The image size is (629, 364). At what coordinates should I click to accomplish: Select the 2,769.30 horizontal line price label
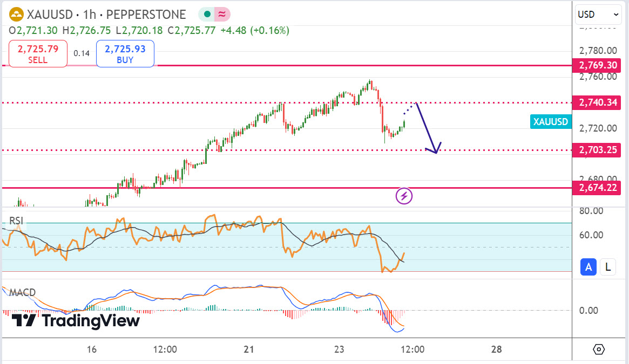[598, 65]
